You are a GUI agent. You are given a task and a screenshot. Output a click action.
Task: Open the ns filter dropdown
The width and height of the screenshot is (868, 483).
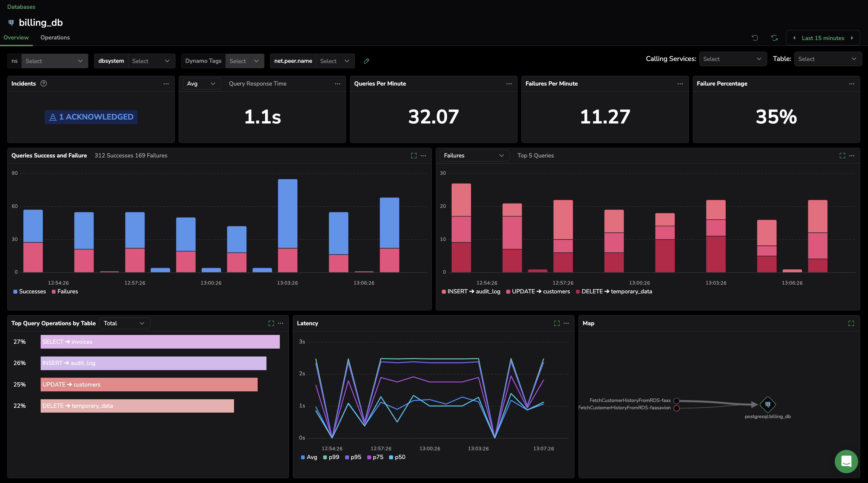coord(55,61)
